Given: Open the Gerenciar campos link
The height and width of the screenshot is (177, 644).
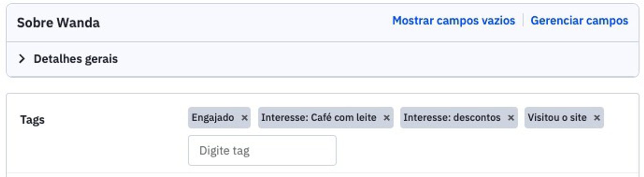Looking at the screenshot, I should click(x=579, y=21).
